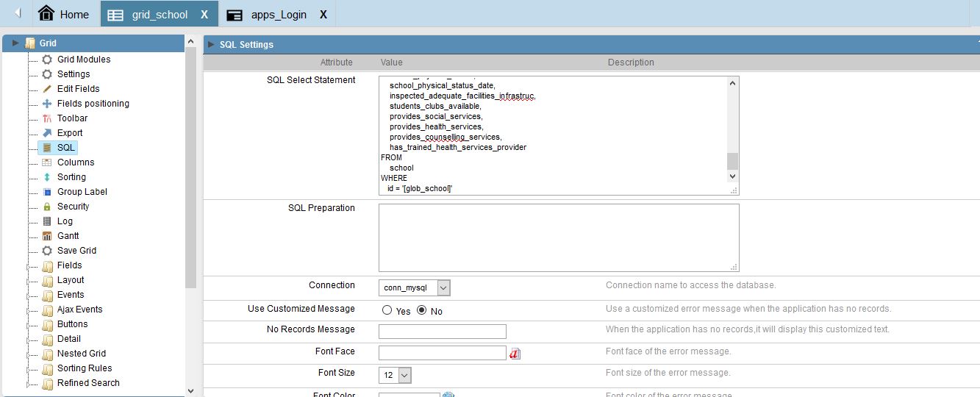Open the Font Color picker icon
Viewport: 980px width, 397px height.
(448, 395)
